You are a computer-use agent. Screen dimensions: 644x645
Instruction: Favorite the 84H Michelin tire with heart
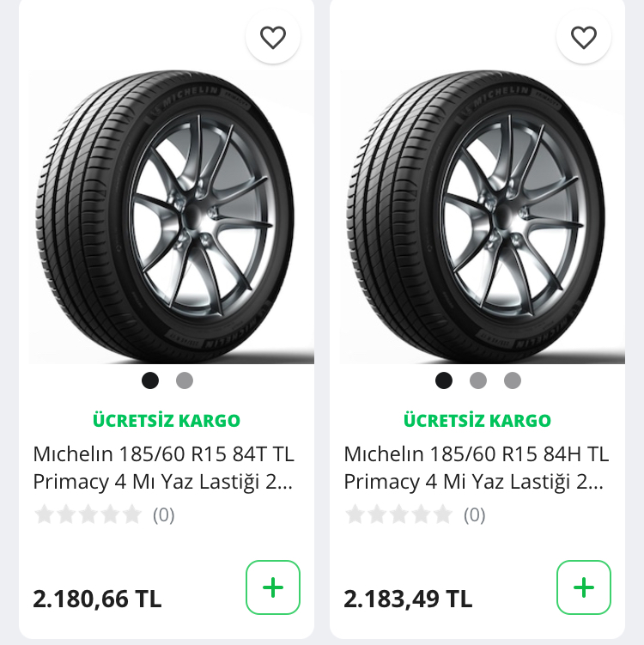tap(584, 37)
